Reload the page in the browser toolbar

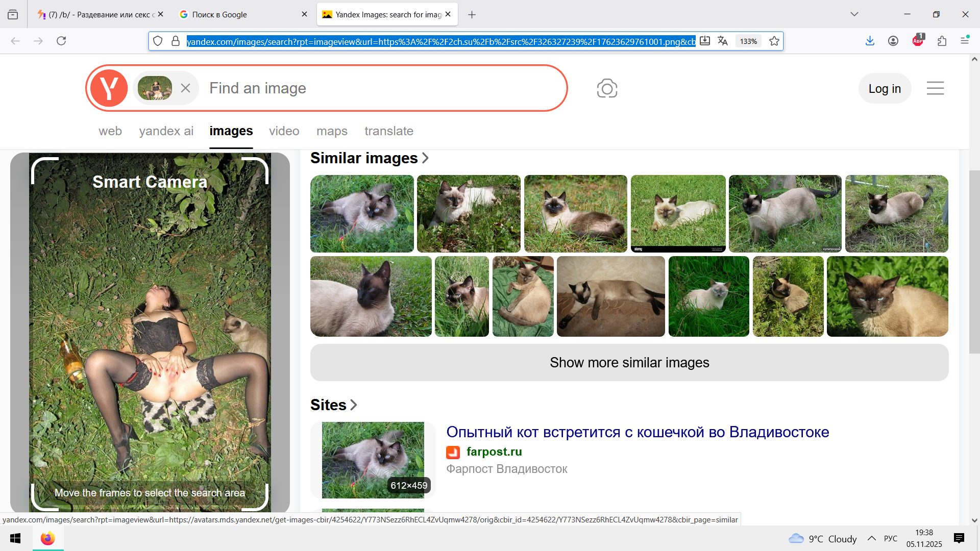pyautogui.click(x=61, y=41)
